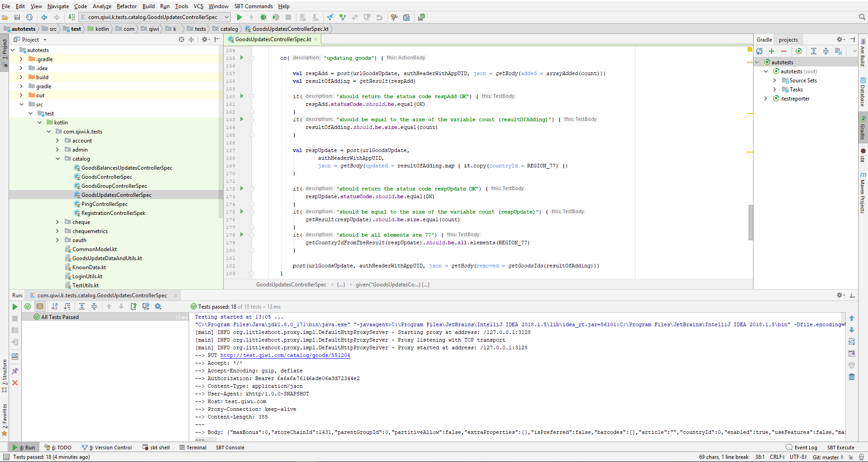Rerun tests in the Run panel
This screenshot has height=462, width=868.
(x=15, y=307)
